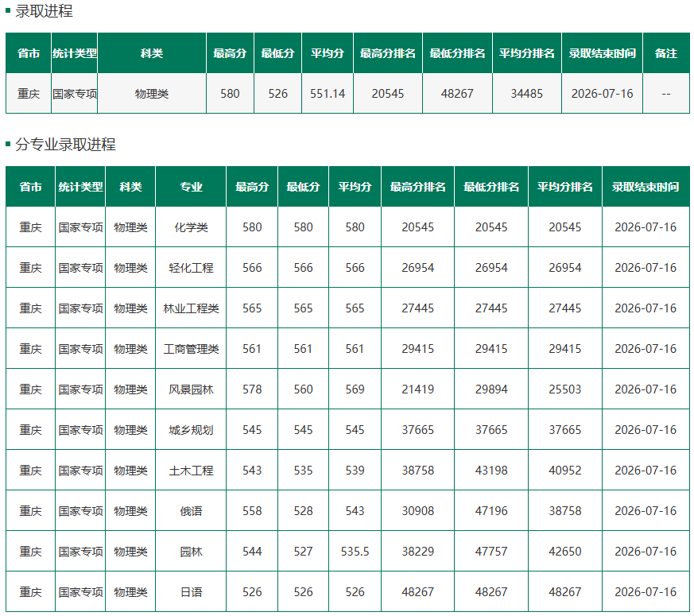The width and height of the screenshot is (694, 616).
Task: Click the 2026-07-16 date in the 录取进程 table
Action: click(x=602, y=94)
